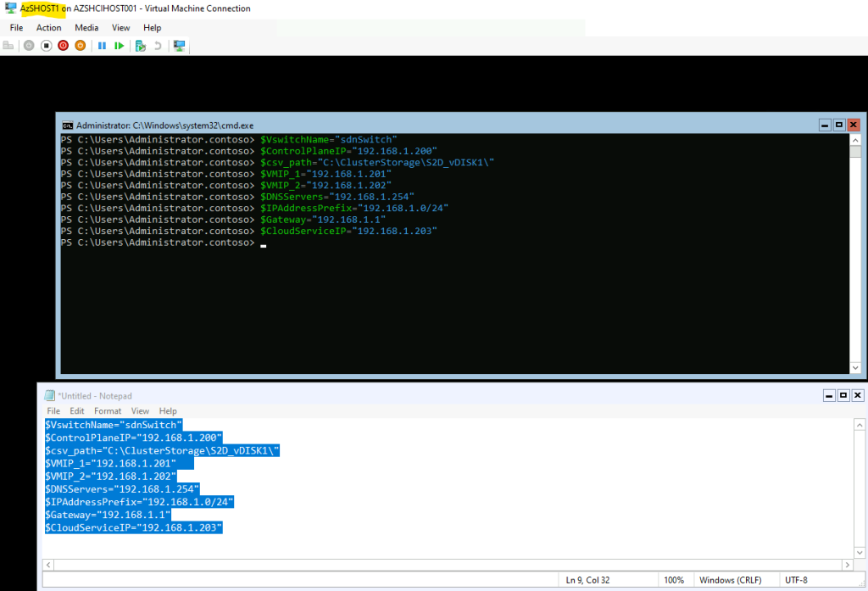Click the Notepad horizontal scroll left arrow
Screen dimensions: 868x591
coord(48,565)
